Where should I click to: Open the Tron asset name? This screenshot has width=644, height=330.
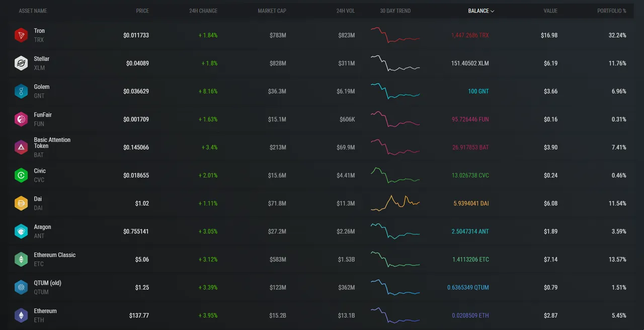[39, 31]
